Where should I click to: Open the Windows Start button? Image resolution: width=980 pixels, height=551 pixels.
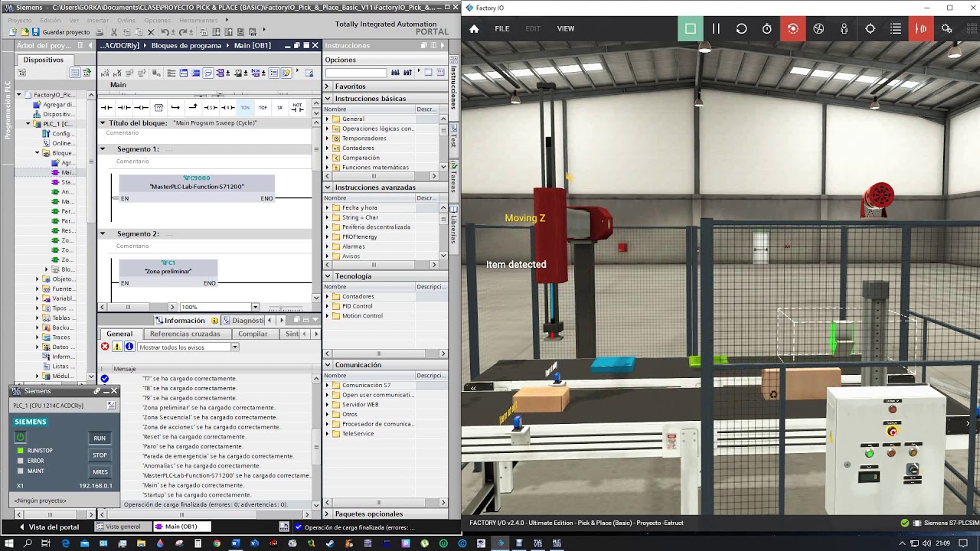(8, 543)
